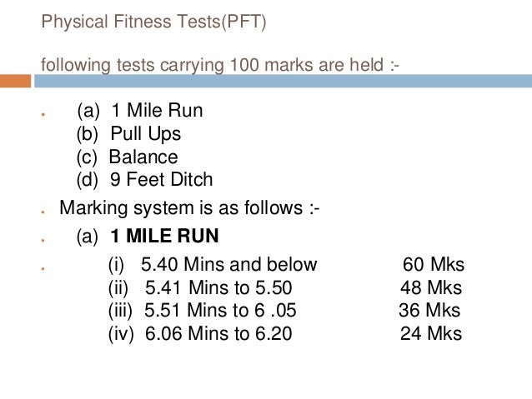Click the 'Physical Fitness Tests(PFT)' title

(x=153, y=22)
